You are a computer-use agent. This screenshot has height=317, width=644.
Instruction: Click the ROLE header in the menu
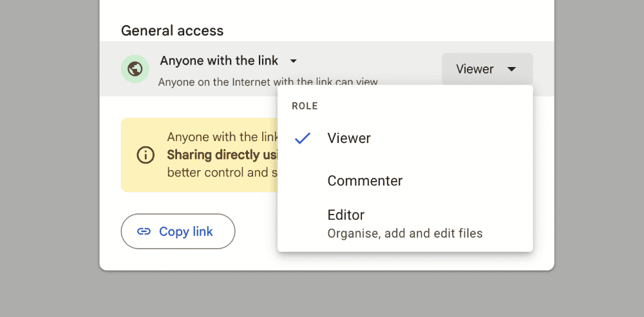tap(305, 106)
